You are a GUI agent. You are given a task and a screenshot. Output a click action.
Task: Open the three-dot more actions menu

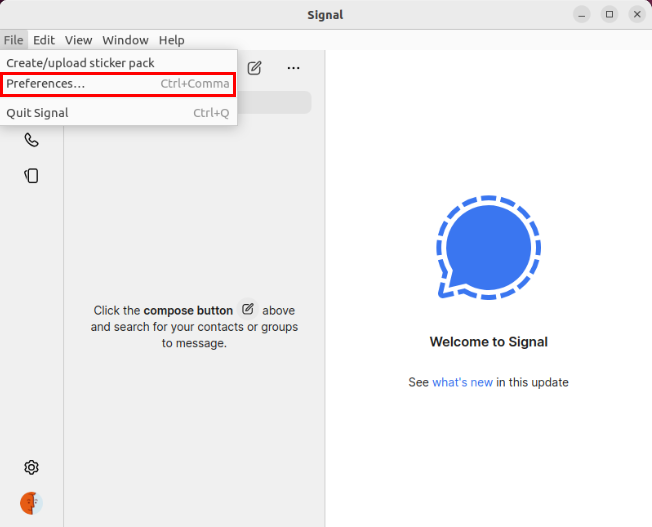294,68
